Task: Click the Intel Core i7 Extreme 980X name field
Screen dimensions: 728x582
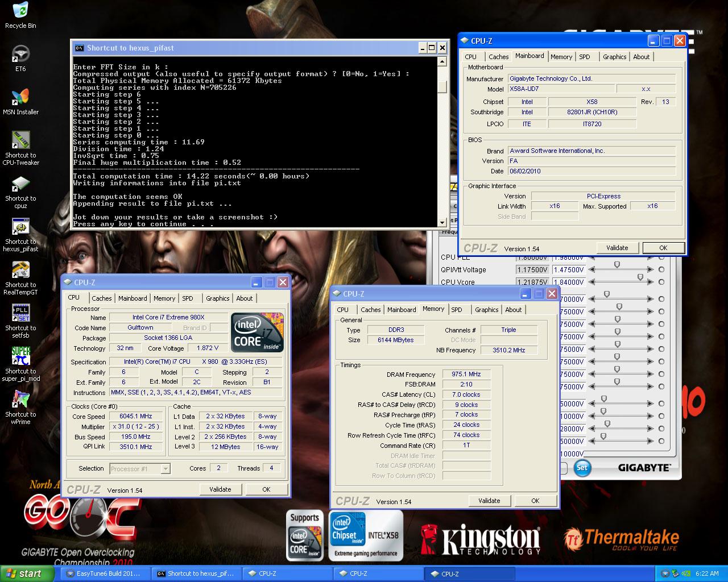Action: pos(168,318)
